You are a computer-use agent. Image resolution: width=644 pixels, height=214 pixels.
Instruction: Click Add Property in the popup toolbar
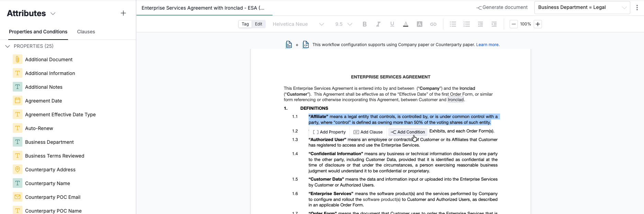tap(329, 132)
